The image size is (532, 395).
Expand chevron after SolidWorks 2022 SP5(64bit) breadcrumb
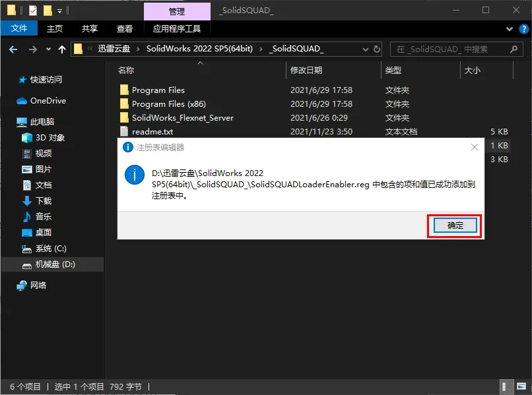tap(261, 49)
